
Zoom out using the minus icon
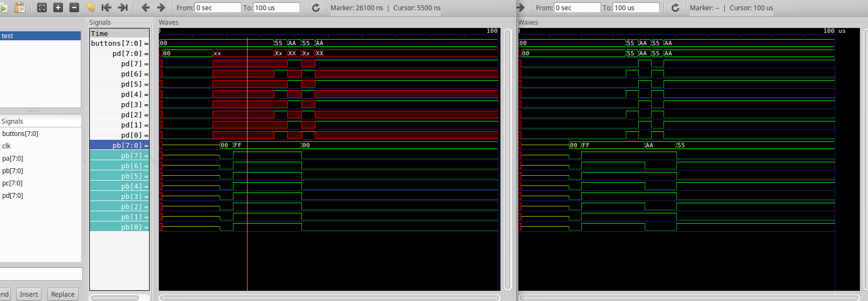pos(74,8)
